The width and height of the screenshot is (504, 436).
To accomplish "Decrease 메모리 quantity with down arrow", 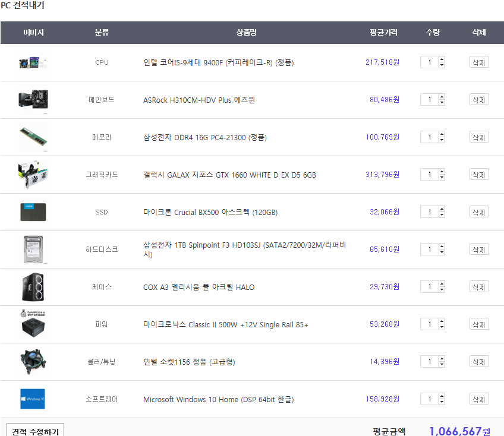I will 442,140.
